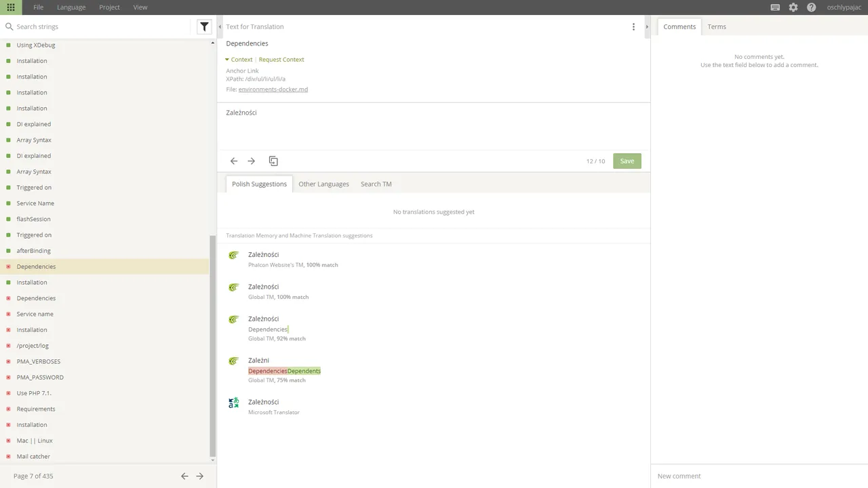
Task: Open the File menu
Action: point(39,7)
